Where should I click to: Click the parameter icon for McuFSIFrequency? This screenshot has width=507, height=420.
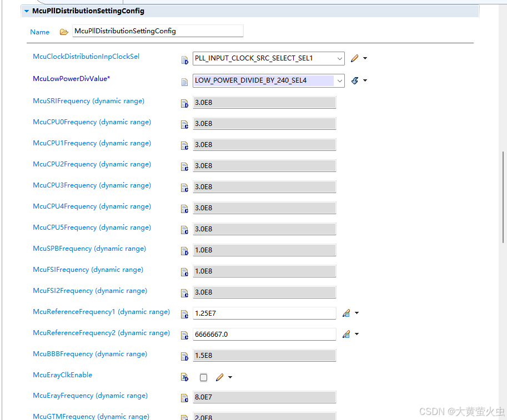tap(184, 272)
